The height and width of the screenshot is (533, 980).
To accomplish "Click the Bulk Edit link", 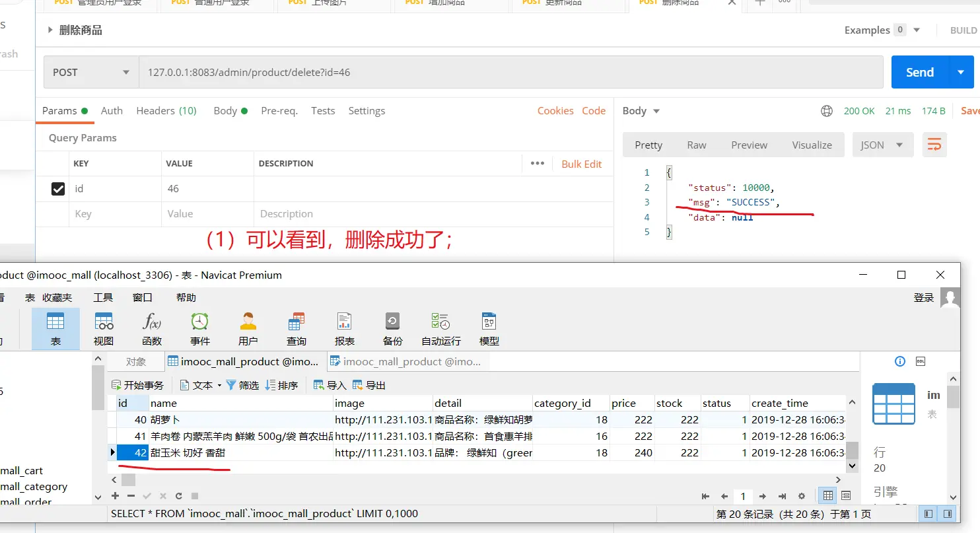I will tap(581, 164).
